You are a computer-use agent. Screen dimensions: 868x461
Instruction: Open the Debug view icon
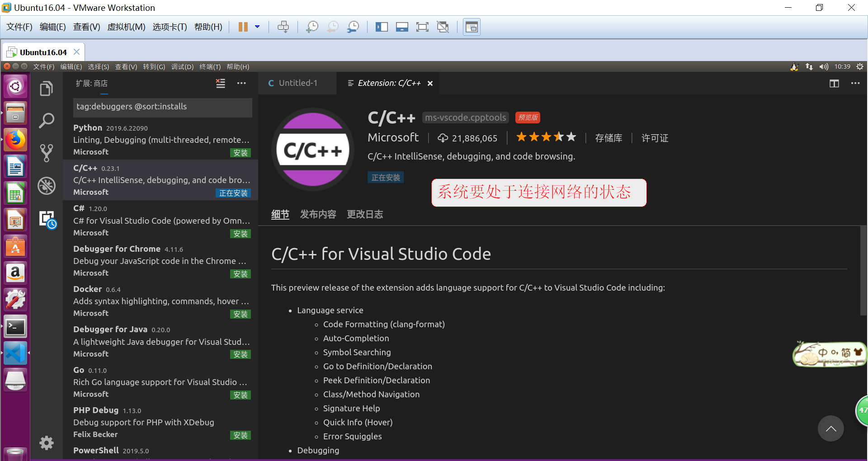[x=46, y=186]
